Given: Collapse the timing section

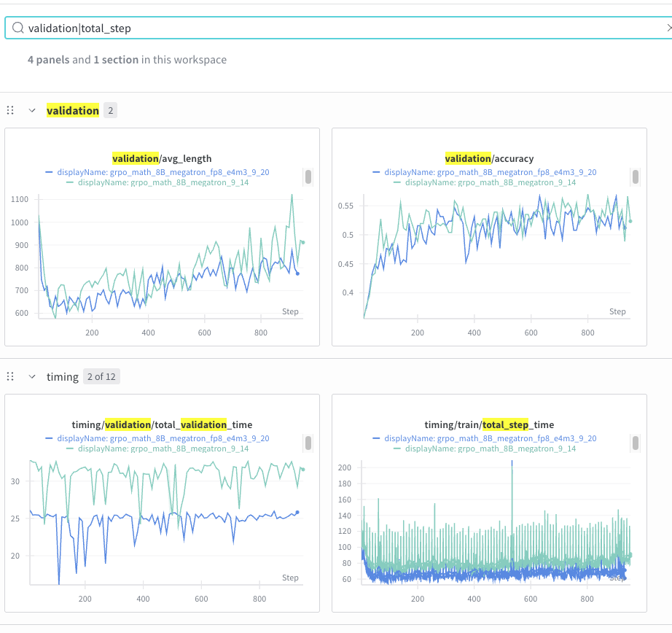Looking at the screenshot, I should [x=32, y=377].
